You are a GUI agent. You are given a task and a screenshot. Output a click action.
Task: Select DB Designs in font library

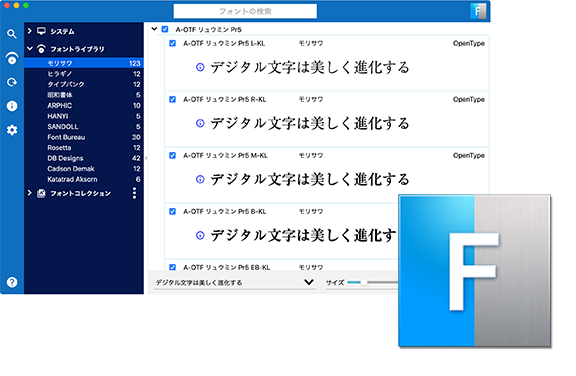(x=84, y=158)
